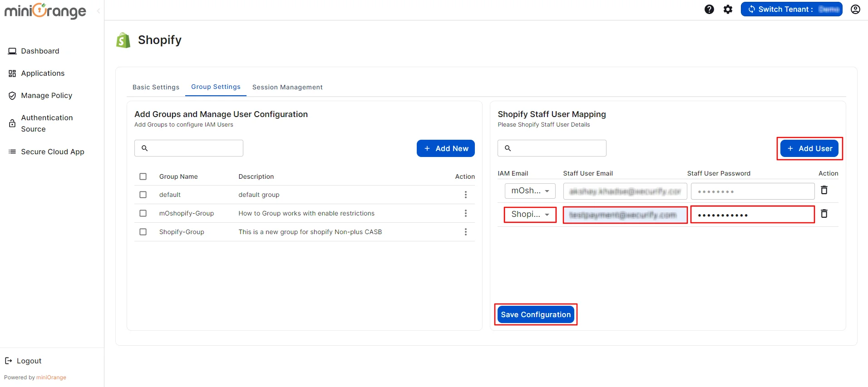This screenshot has width=868, height=387.
Task: Click the Applications grid icon
Action: coord(12,73)
